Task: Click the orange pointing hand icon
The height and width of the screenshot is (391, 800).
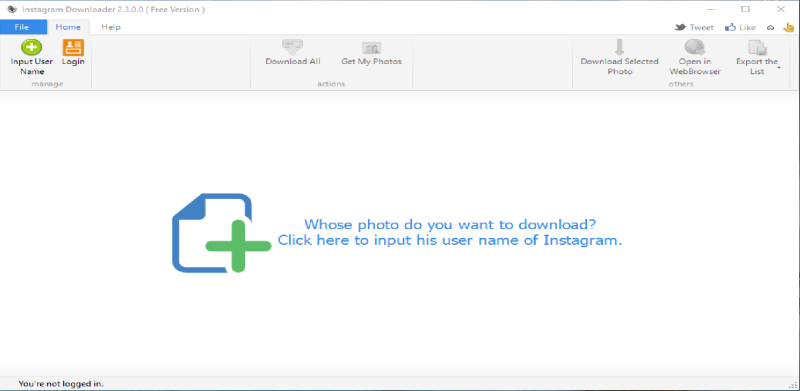Action: [789, 28]
